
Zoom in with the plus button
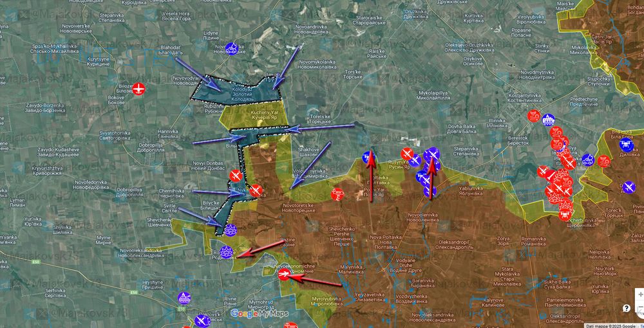click(x=641, y=295)
